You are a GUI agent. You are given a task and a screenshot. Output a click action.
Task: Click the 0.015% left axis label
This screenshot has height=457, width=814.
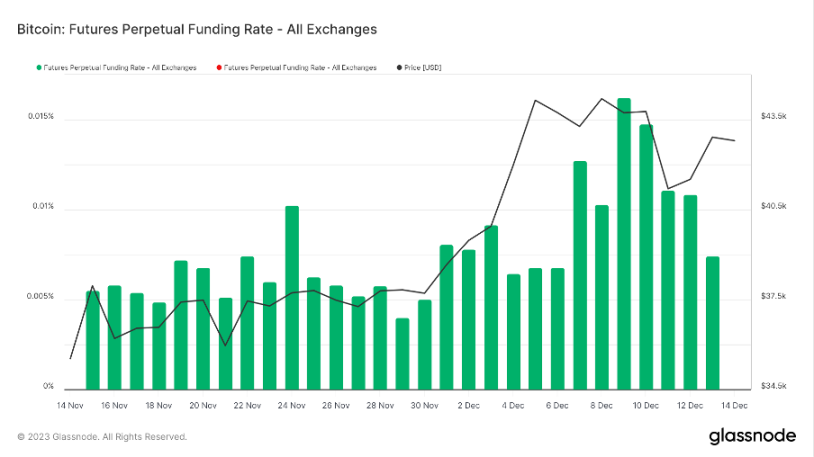41,117
